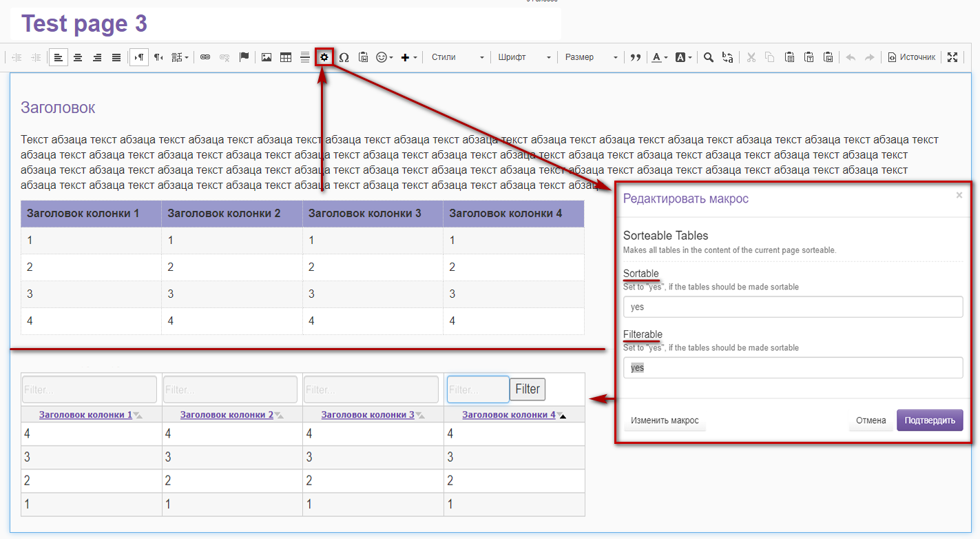Image resolution: width=980 pixels, height=539 pixels.
Task: Switch to Источник source view
Action: [912, 57]
